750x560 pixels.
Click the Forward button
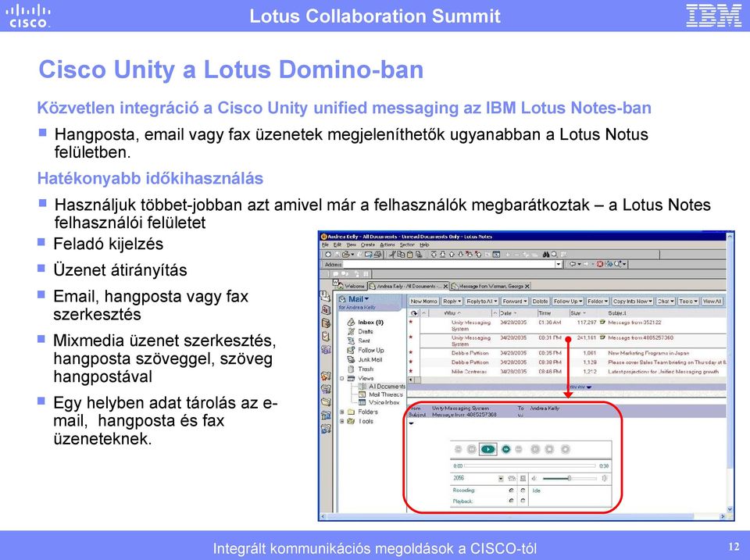coord(515,301)
